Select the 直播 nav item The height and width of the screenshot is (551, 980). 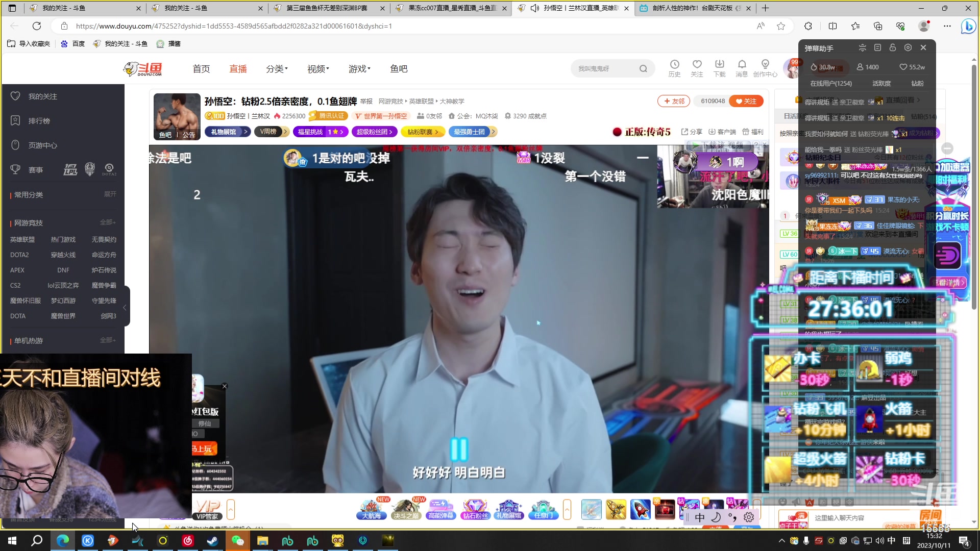(238, 68)
